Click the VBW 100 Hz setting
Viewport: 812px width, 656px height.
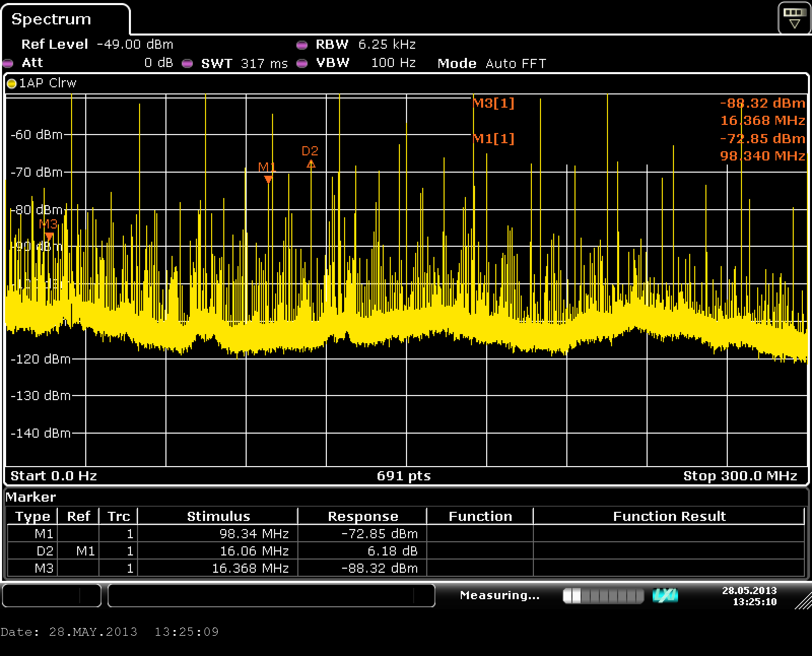click(x=365, y=63)
